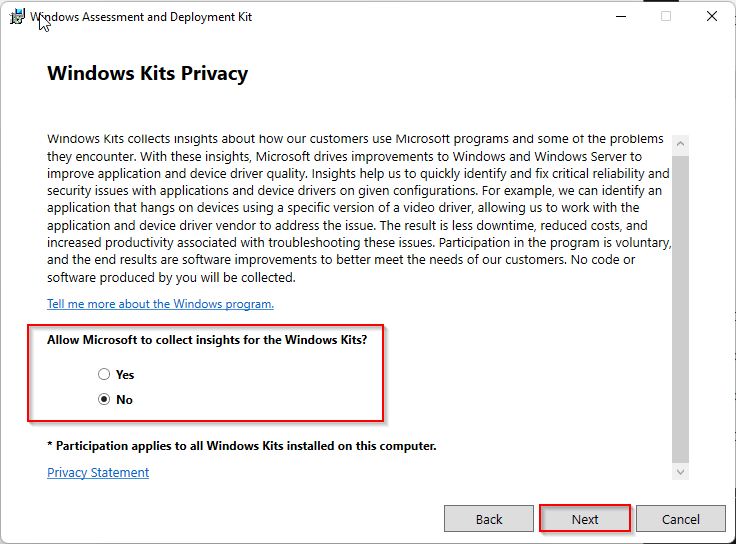Go Back to the previous setup page
The image size is (736, 544).
489,519
